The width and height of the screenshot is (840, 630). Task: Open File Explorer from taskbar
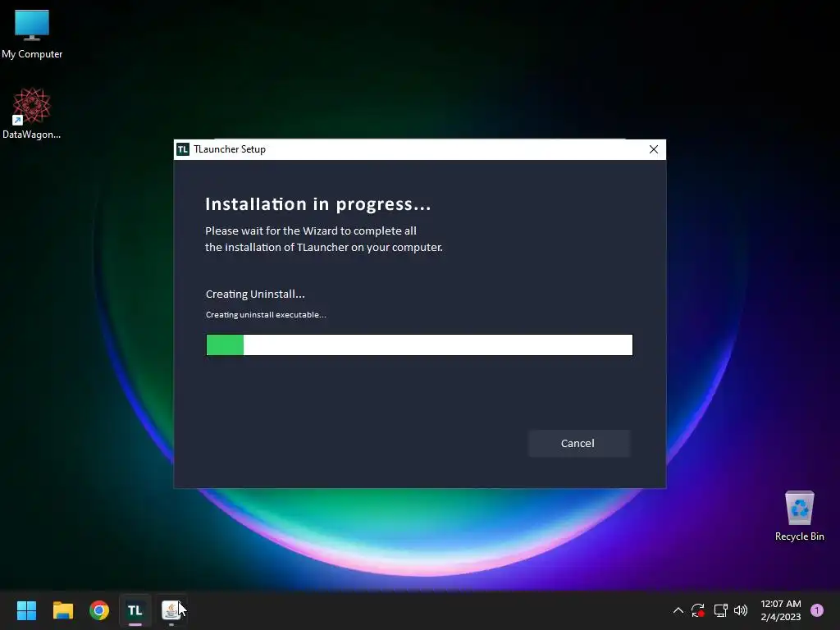point(62,610)
